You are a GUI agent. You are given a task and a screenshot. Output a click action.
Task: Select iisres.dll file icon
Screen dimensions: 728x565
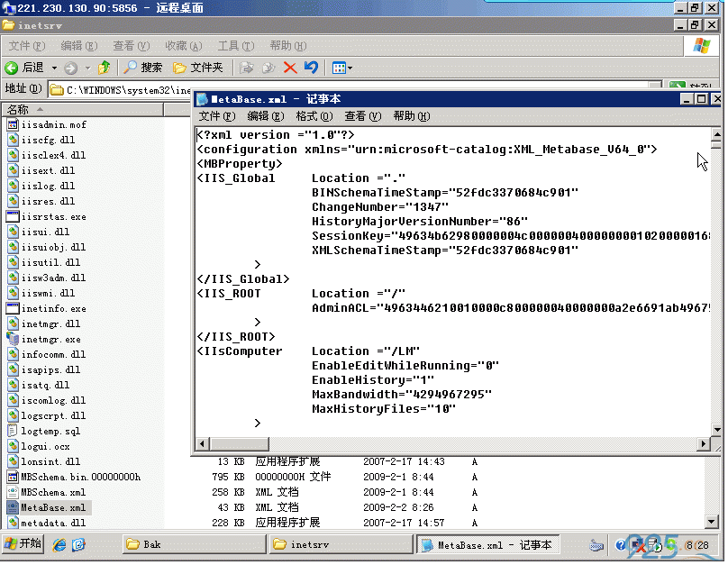coord(13,202)
